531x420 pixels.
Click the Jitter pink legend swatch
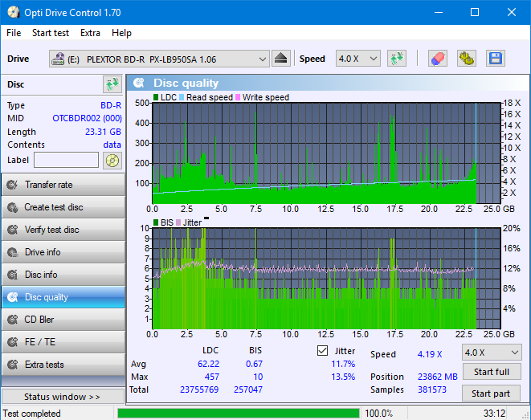point(178,222)
